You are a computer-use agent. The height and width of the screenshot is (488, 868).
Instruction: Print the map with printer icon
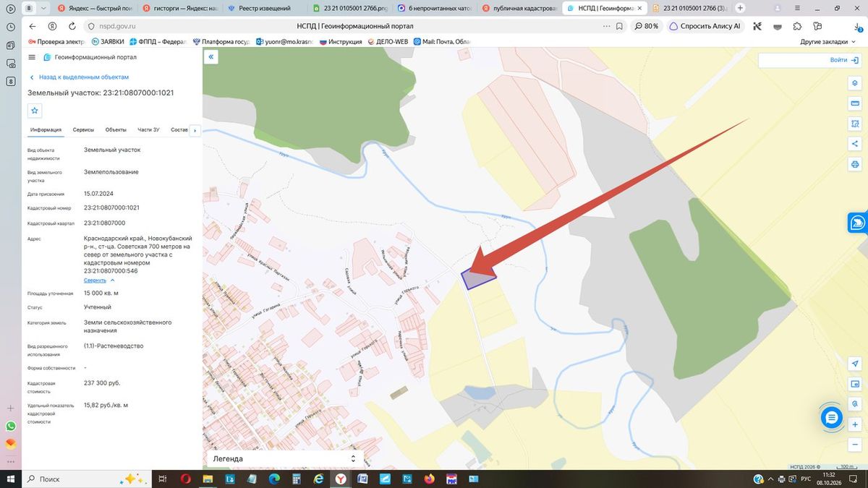(x=855, y=164)
